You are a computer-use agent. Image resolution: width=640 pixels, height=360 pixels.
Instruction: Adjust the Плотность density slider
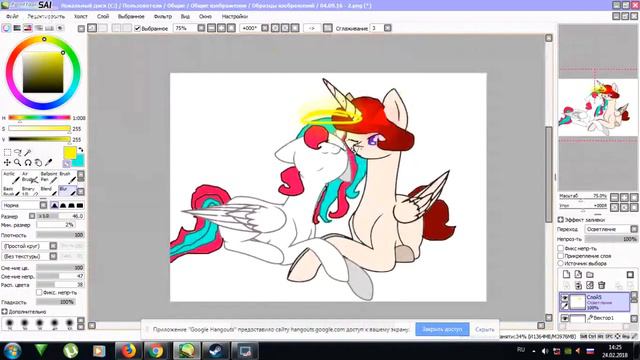(60, 235)
